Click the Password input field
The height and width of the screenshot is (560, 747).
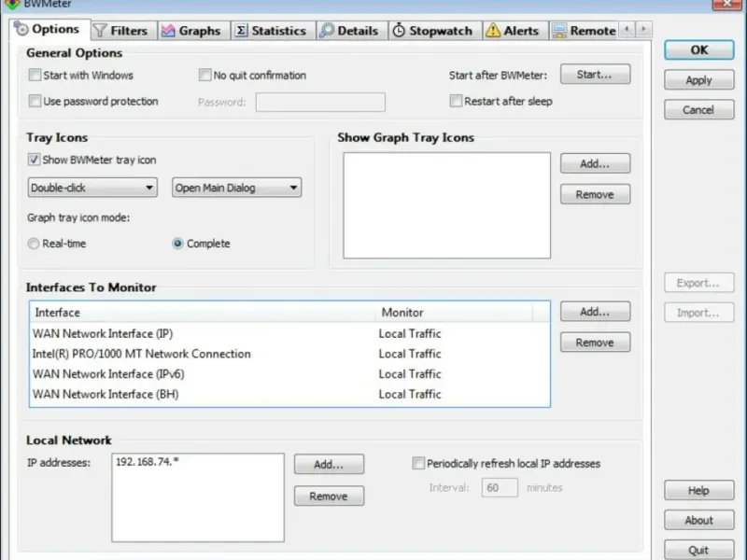pos(320,102)
